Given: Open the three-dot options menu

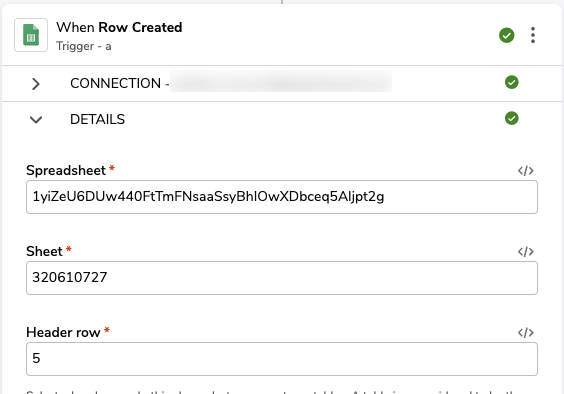Looking at the screenshot, I should point(533,35).
